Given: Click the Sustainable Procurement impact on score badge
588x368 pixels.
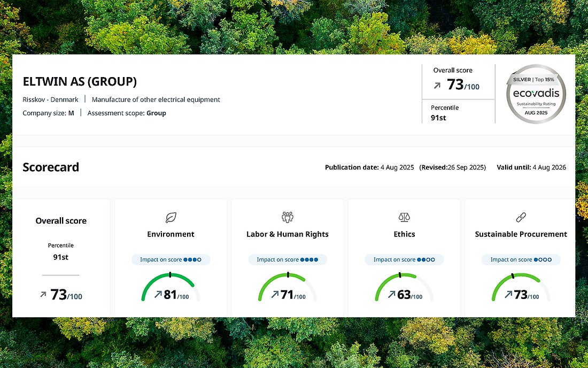Looking at the screenshot, I should pos(521,259).
